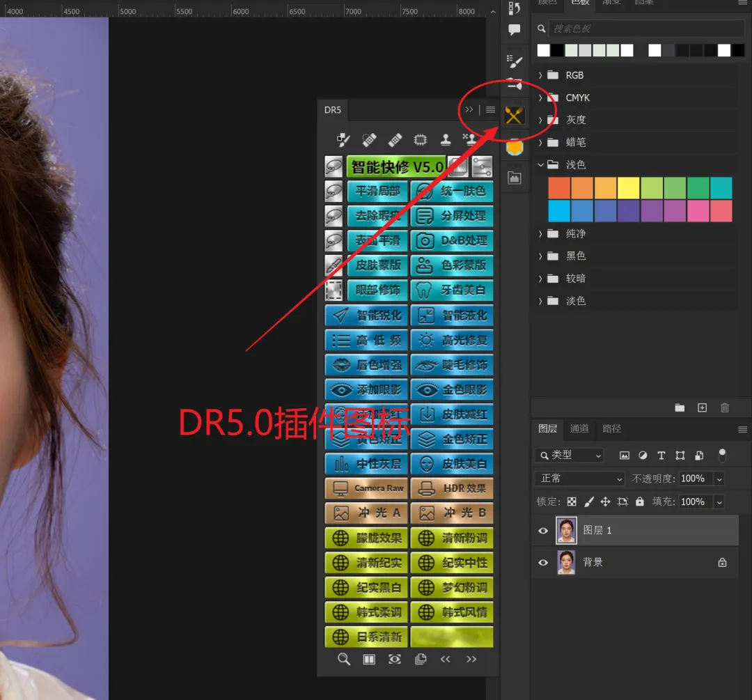Click the zoom magnifier at DR5 panel bottom
This screenshot has width=752, height=700.
[343, 659]
